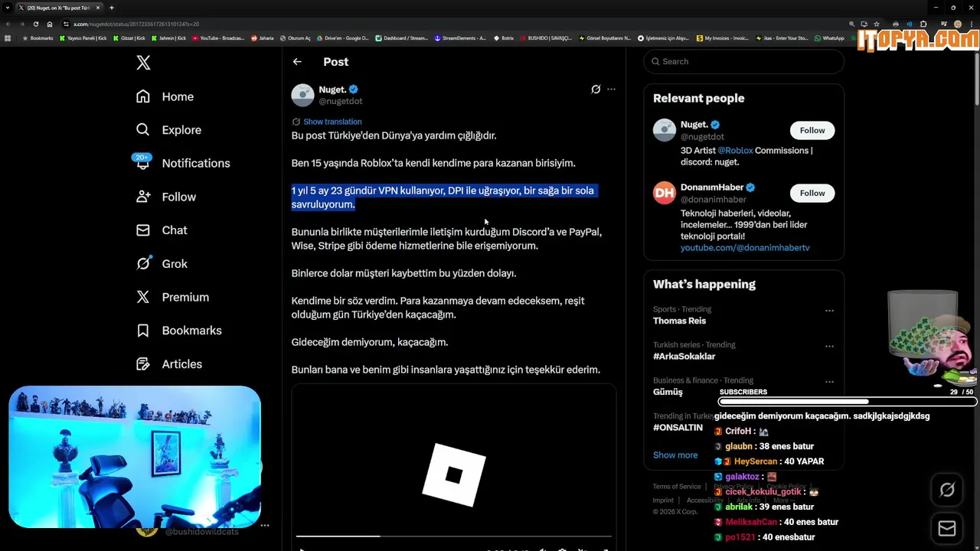This screenshot has height=551, width=980.
Task: Open the floating Grok button at bottom right
Action: (947, 490)
